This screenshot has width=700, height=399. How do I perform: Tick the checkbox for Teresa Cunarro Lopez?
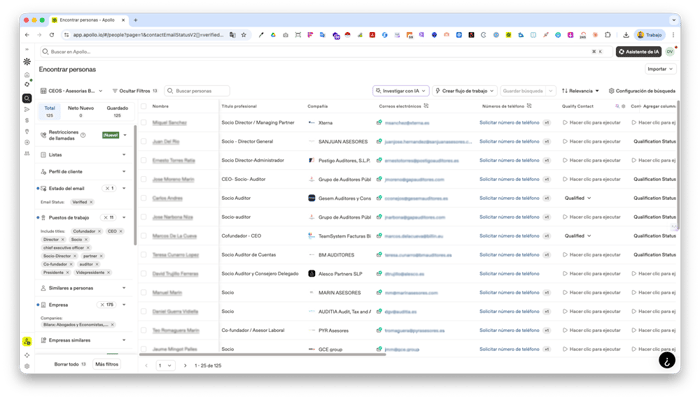point(144,254)
